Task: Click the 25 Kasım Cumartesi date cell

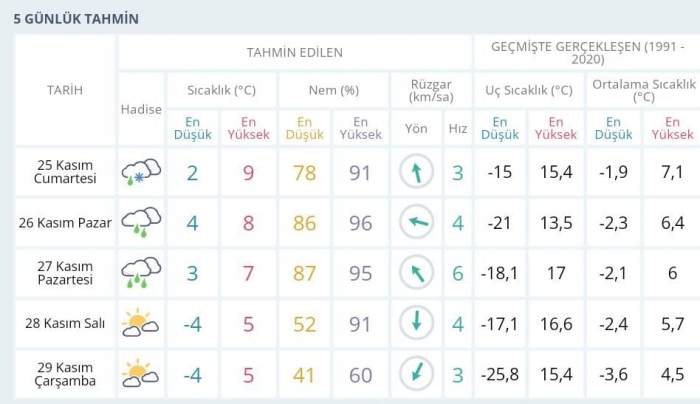Action: (65, 172)
